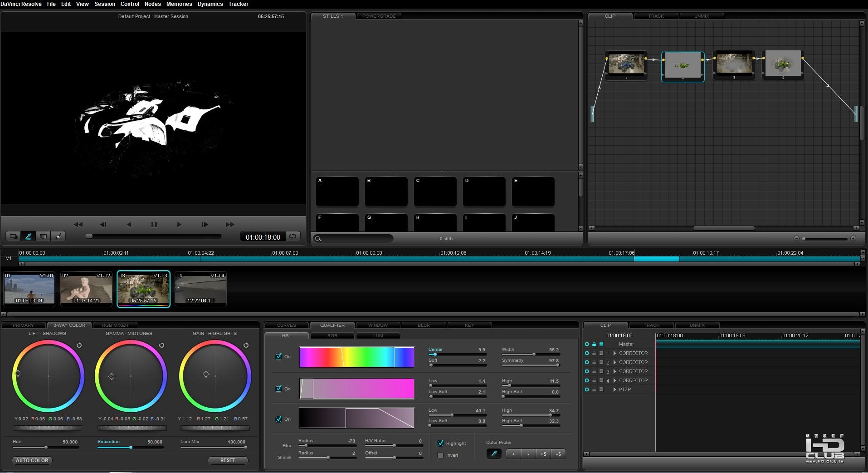Viewport: 868px width, 473px height.
Task: Click the AUTO COLOR button
Action: tap(32, 460)
